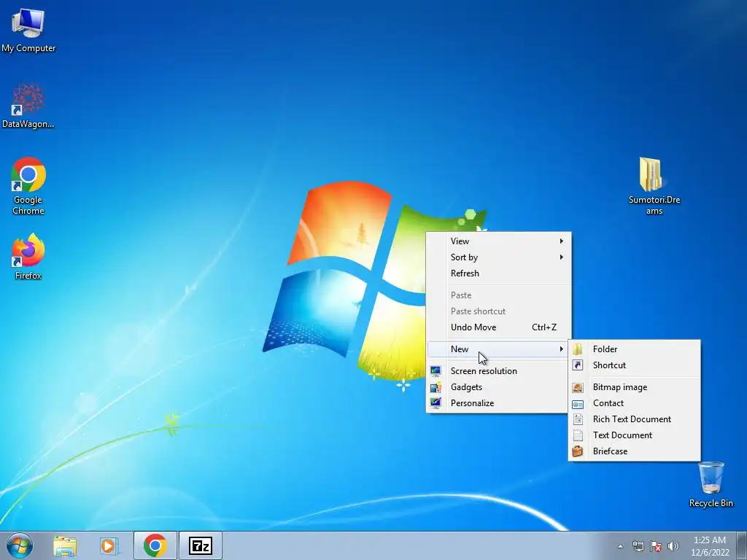
Task: Launch Firefox from desktop shortcut
Action: point(28,256)
